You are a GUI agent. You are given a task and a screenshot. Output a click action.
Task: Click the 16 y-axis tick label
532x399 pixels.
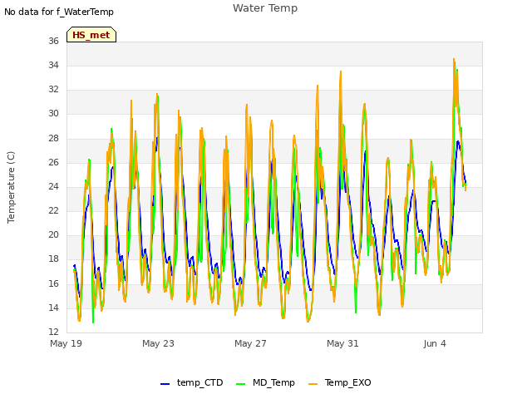(x=53, y=283)
